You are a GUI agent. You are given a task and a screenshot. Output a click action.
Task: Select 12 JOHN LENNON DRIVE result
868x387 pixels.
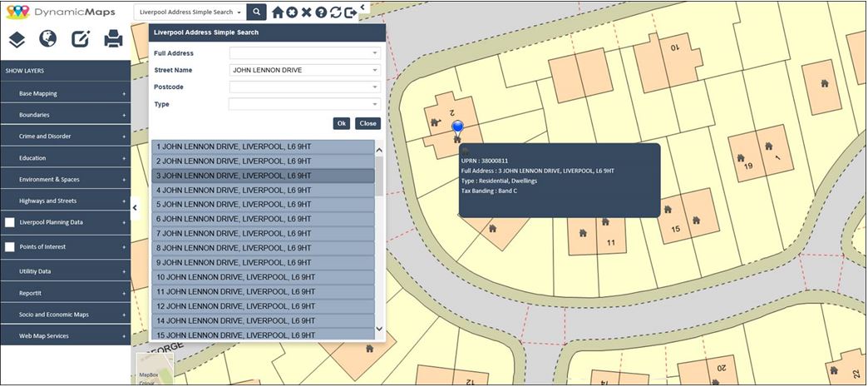[263, 306]
